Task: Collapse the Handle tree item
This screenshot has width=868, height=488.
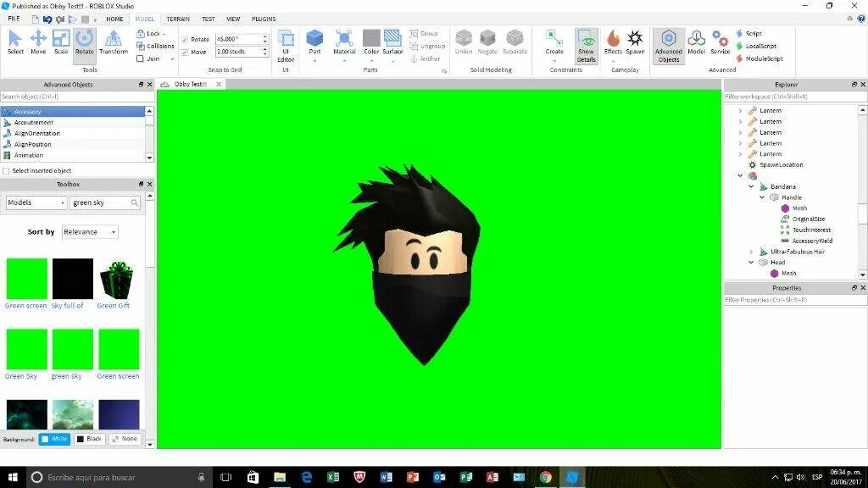Action: [x=762, y=197]
